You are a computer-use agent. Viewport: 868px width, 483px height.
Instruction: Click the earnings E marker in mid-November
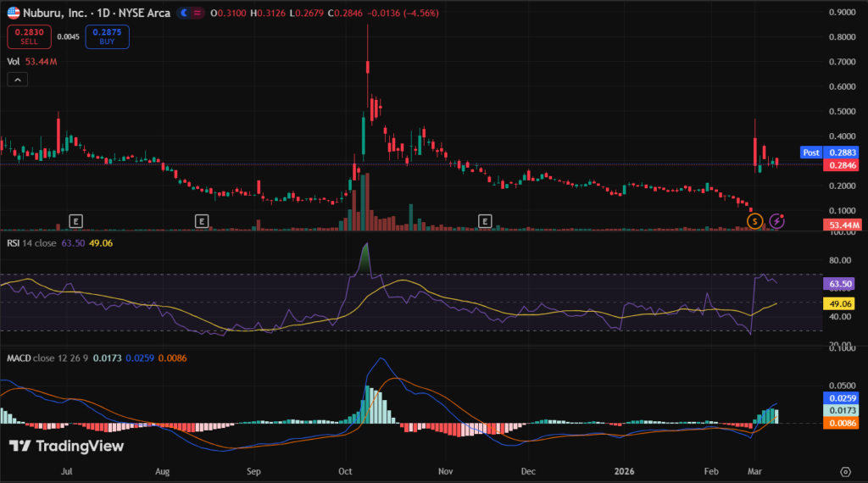(x=485, y=221)
